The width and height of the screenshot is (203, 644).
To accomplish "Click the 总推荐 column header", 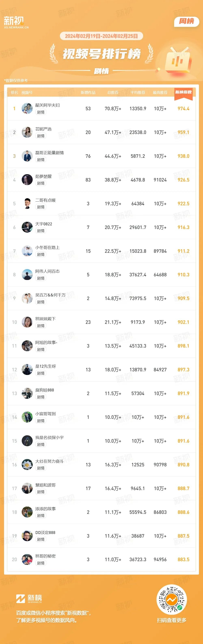I will 113,93.
